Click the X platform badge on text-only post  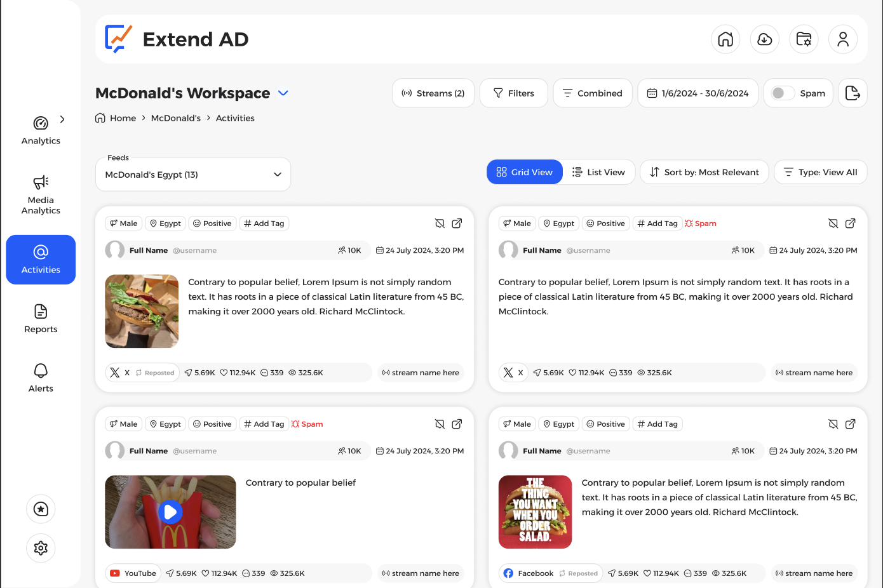pyautogui.click(x=513, y=373)
